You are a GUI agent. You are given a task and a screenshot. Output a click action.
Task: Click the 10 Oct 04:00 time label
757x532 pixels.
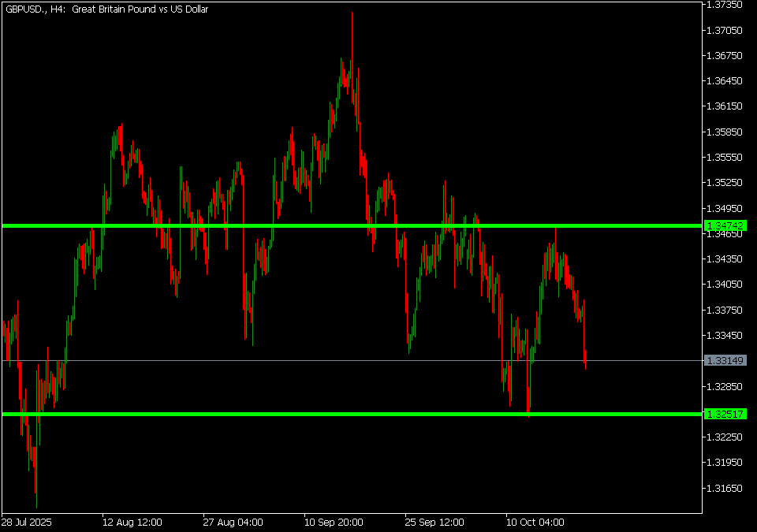(535, 522)
